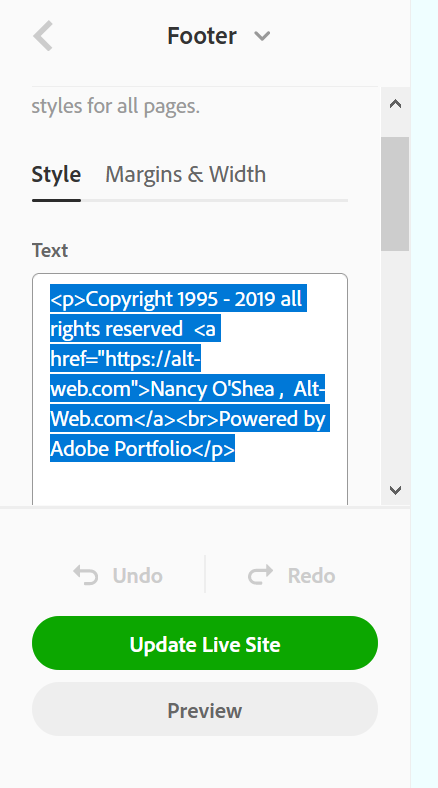
Task: Click the 'Text' field label
Action: pos(50,250)
